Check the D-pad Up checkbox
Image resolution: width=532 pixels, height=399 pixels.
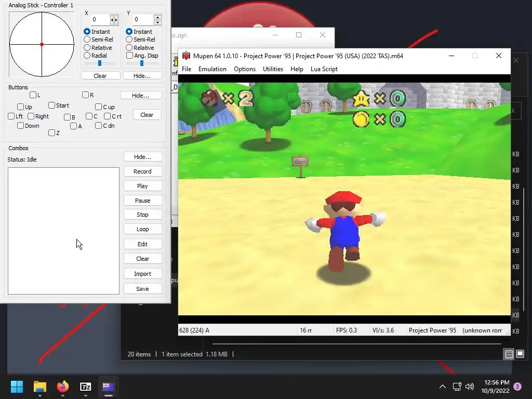click(x=20, y=107)
